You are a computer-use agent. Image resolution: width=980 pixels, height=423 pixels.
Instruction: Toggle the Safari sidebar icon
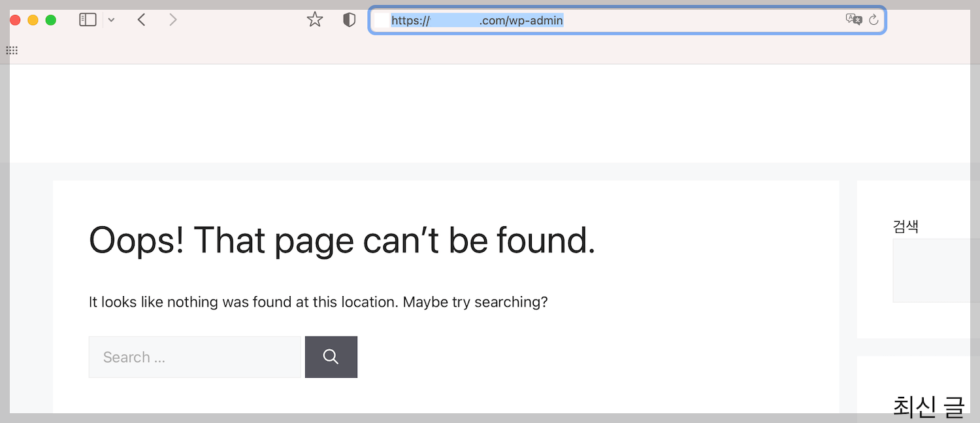[x=88, y=20]
